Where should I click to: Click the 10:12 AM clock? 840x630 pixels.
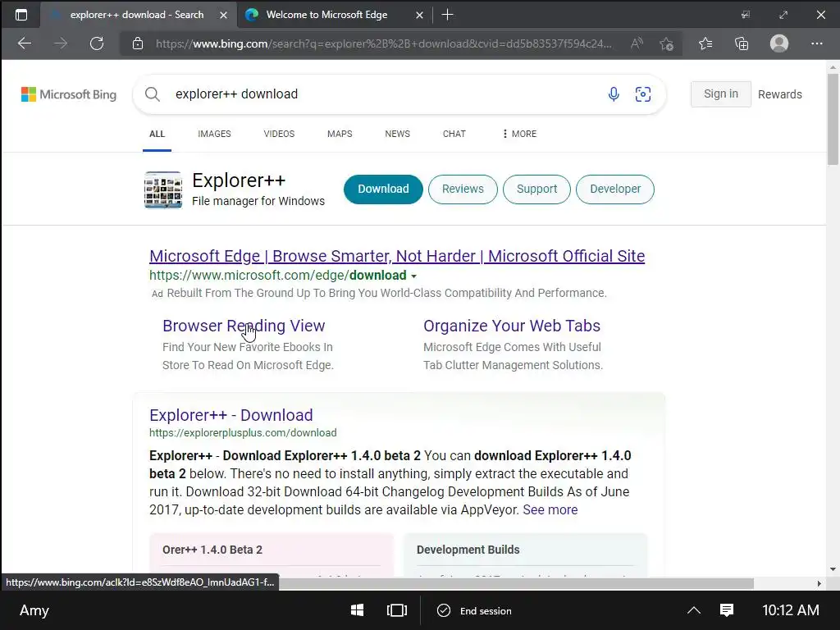tap(790, 610)
